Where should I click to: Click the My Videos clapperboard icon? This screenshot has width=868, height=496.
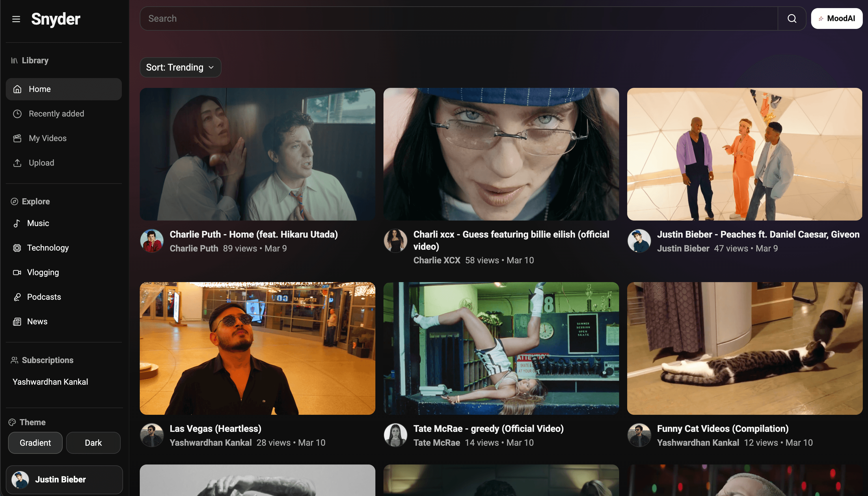[17, 138]
